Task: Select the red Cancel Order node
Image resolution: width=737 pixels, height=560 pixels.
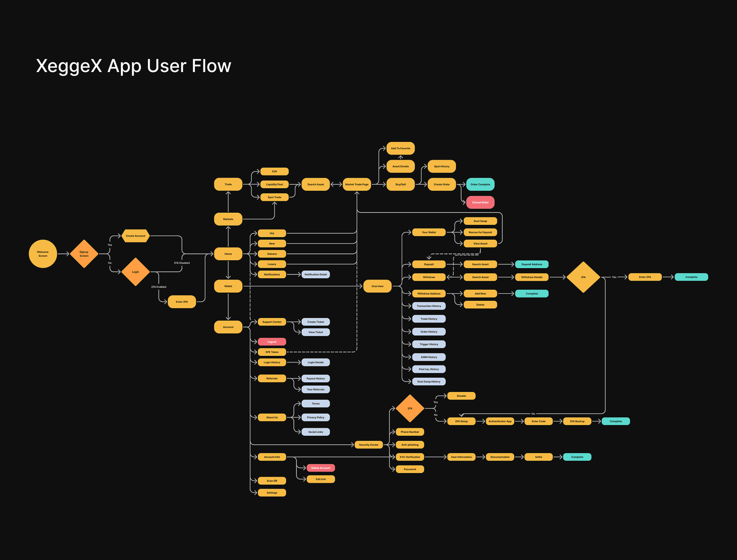Action: coord(481,202)
